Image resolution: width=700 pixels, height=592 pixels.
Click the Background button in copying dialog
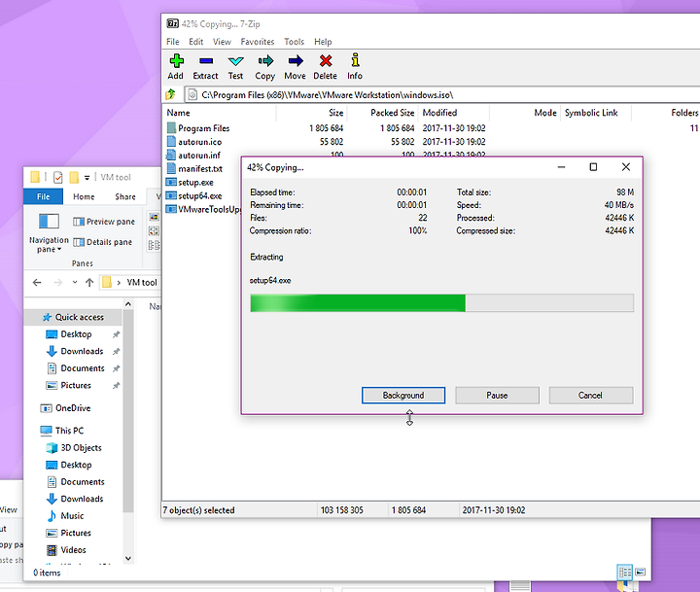(403, 395)
